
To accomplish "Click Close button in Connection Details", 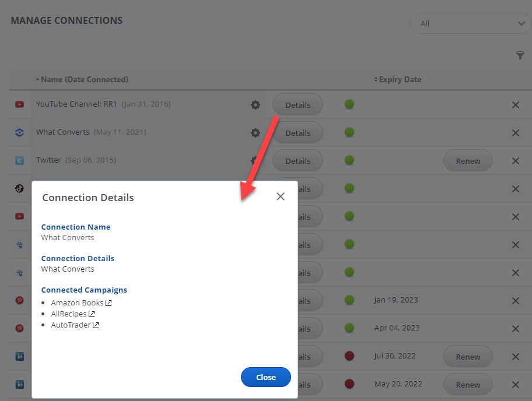I will (x=265, y=377).
